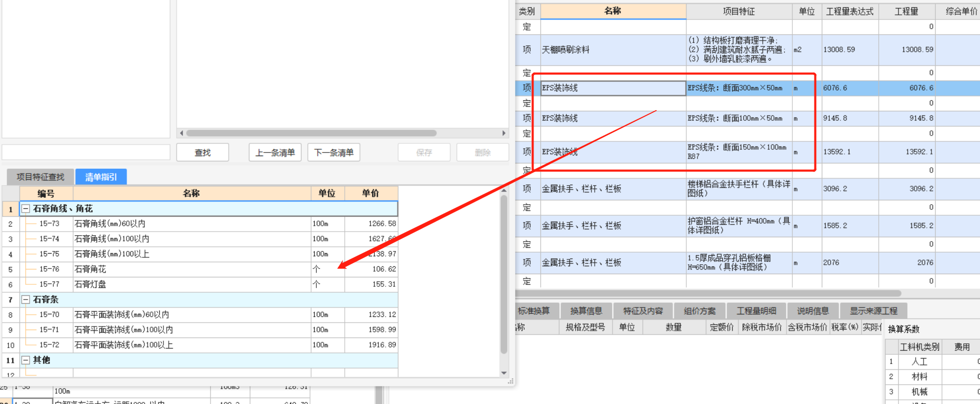Click the greyed 删除 button
The width and height of the screenshot is (980, 404).
click(482, 152)
